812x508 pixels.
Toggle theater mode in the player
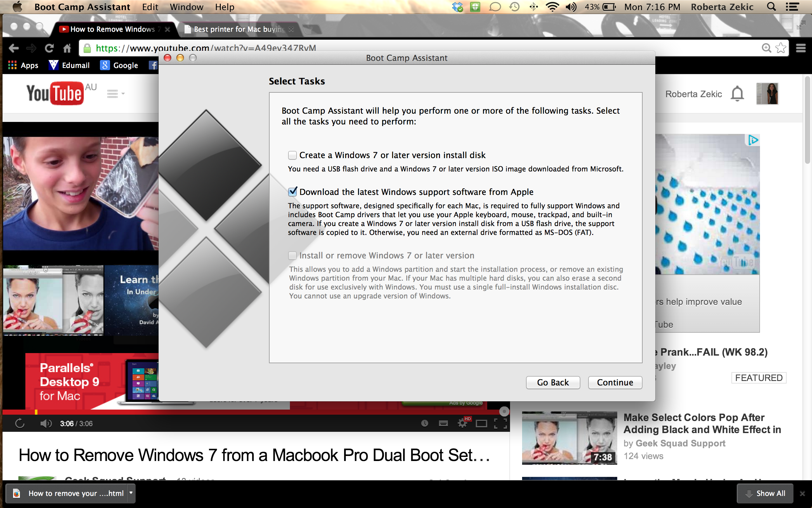(481, 424)
